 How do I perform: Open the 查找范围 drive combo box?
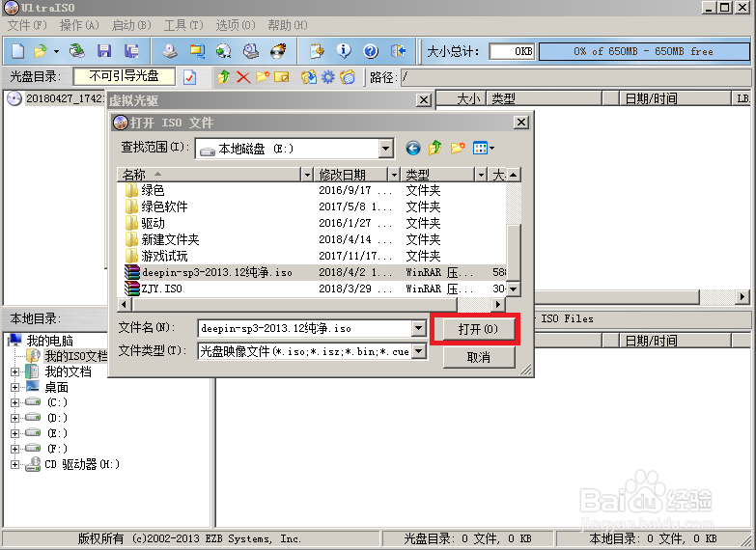[x=294, y=149]
